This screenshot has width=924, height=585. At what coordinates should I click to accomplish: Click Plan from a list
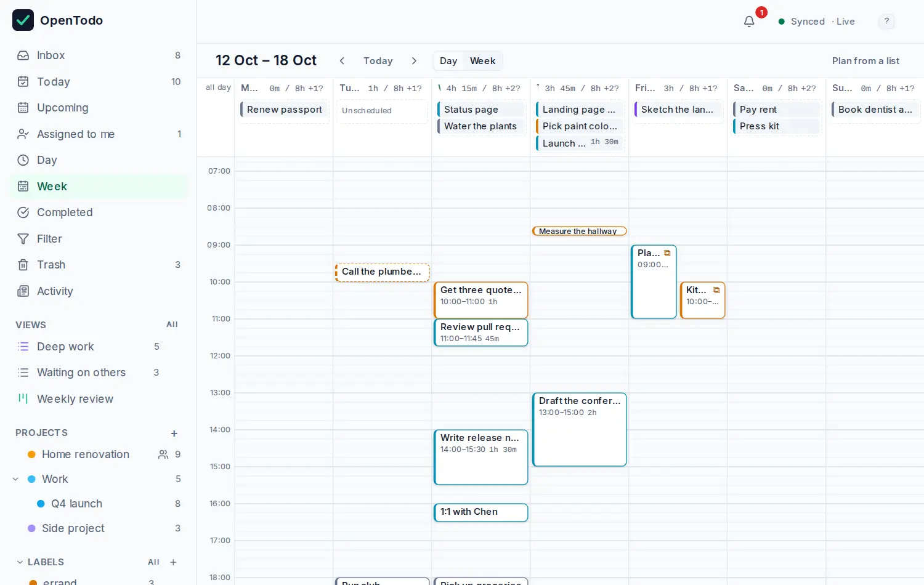865,61
